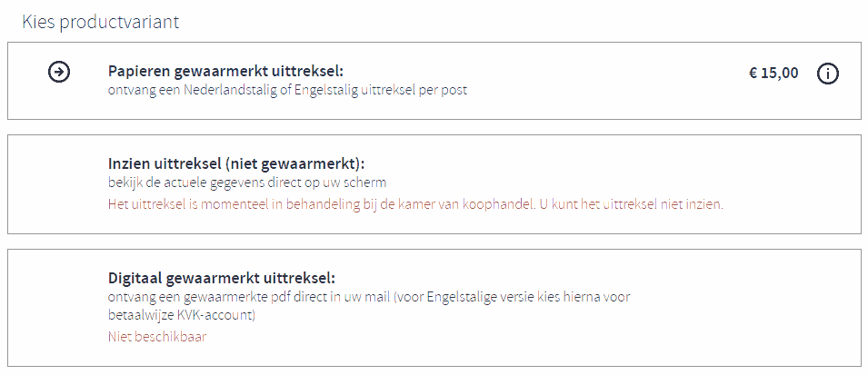Open the info icon beside € 15,00

828,74
